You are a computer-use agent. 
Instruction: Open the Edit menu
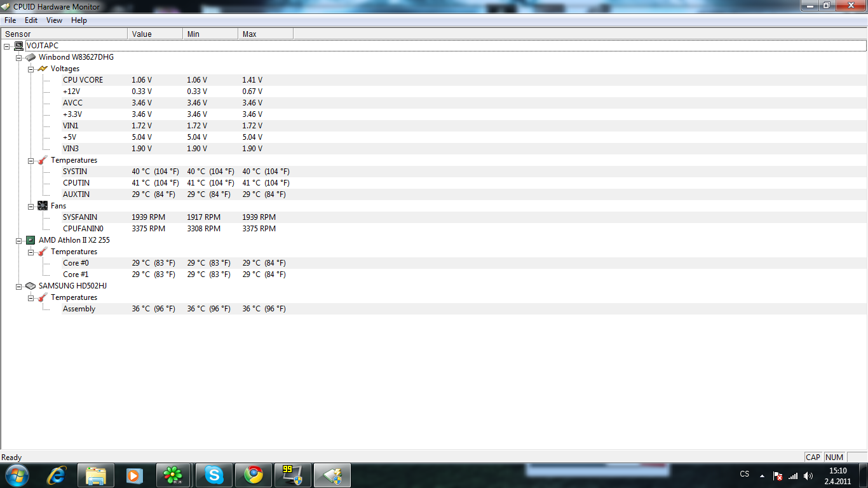(31, 20)
